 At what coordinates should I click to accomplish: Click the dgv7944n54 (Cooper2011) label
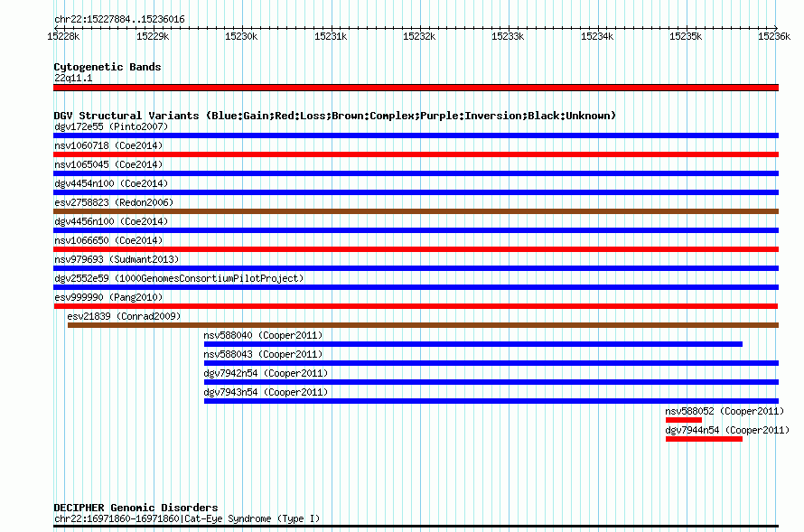(727, 430)
